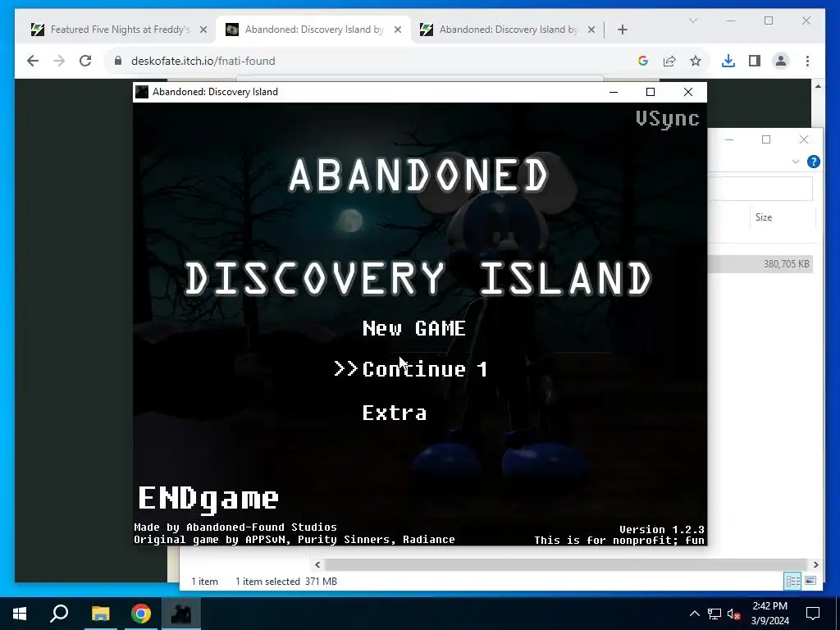The width and height of the screenshot is (840, 630).
Task: Click the address bar URL deskofate.itch.io
Action: [203, 61]
